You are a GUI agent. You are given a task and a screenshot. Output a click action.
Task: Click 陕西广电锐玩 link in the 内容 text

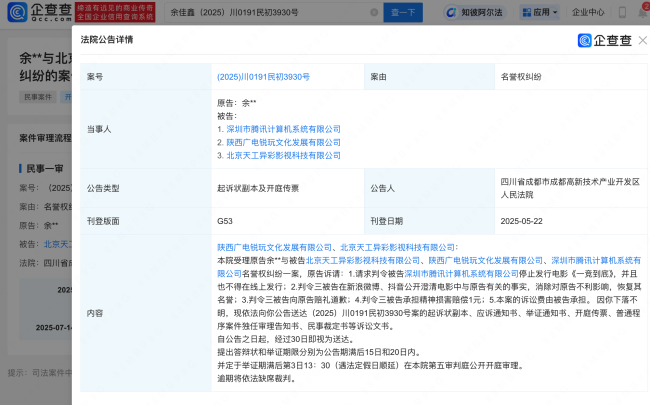coord(262,246)
